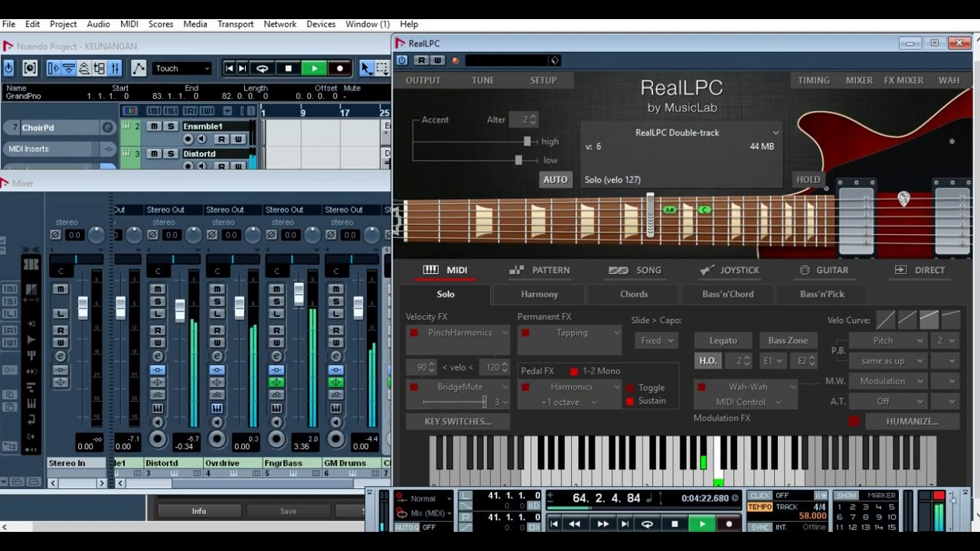Open the Devices menu
This screenshot has height=551, width=980.
pyautogui.click(x=321, y=24)
